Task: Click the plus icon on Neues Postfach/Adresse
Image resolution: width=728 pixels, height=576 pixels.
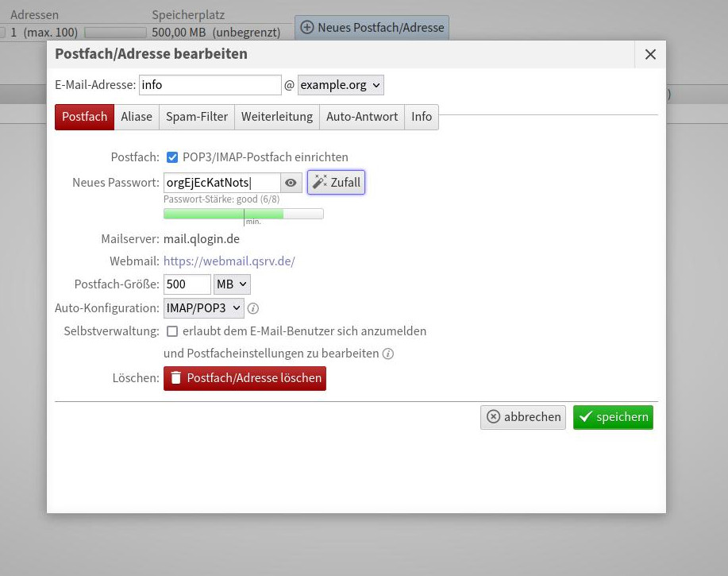Action: pos(306,27)
